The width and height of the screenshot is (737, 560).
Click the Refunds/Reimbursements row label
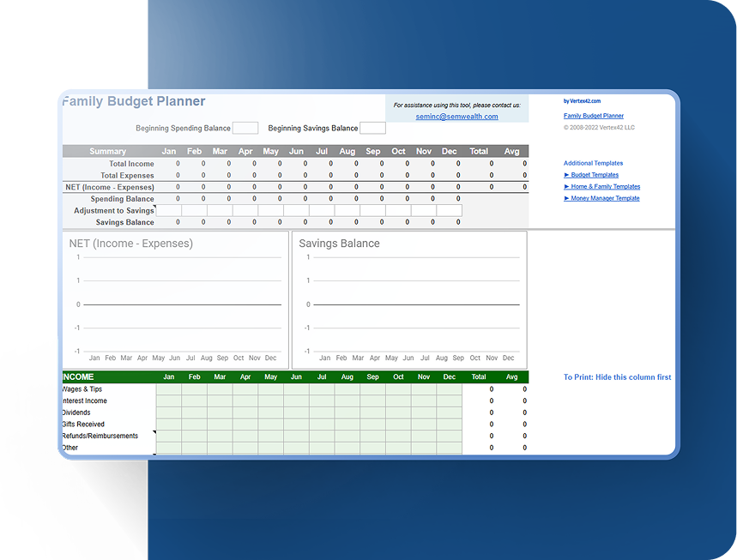click(x=100, y=436)
